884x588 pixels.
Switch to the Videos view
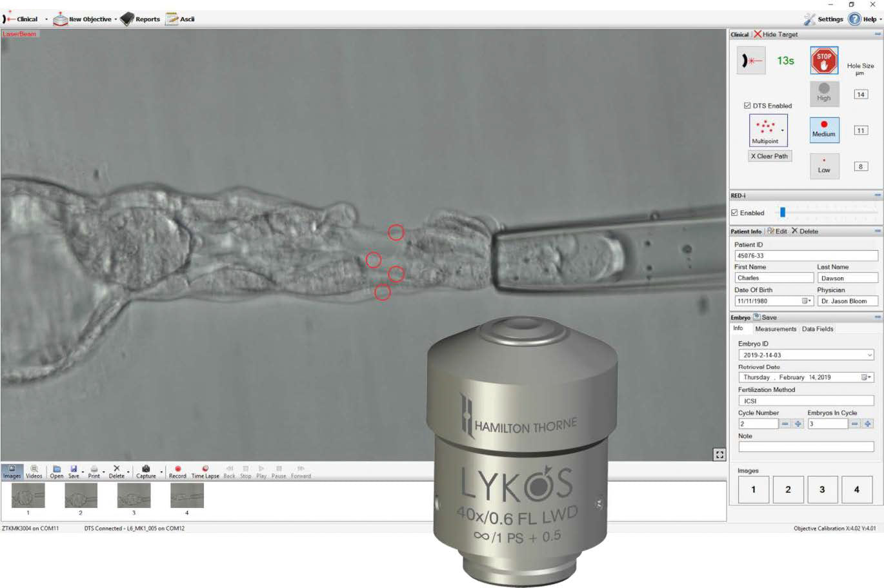[34, 471]
